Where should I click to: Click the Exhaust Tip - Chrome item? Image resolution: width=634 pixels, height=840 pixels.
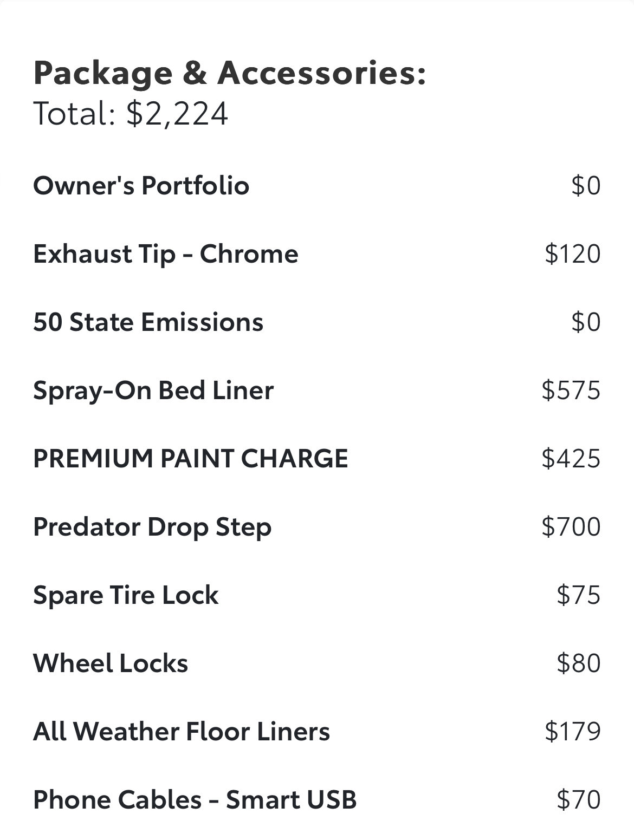point(165,255)
